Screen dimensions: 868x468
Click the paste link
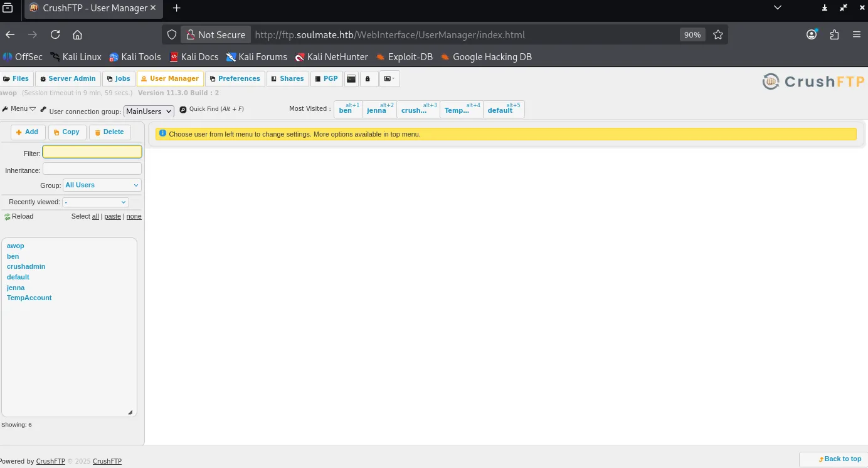click(x=113, y=216)
